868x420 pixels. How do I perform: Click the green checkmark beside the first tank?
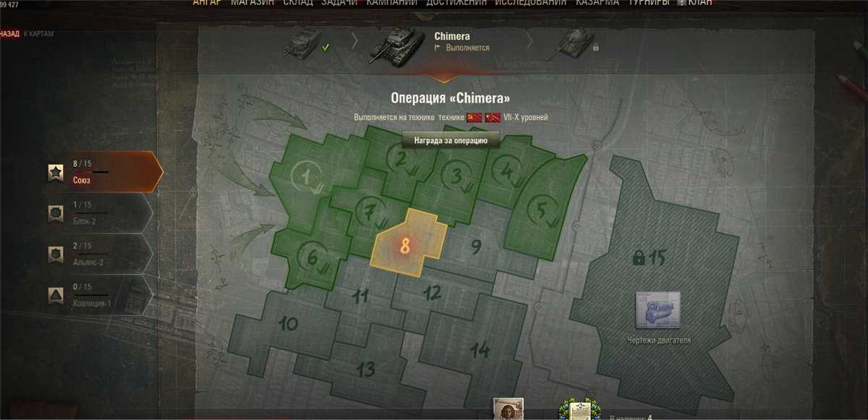(x=325, y=48)
